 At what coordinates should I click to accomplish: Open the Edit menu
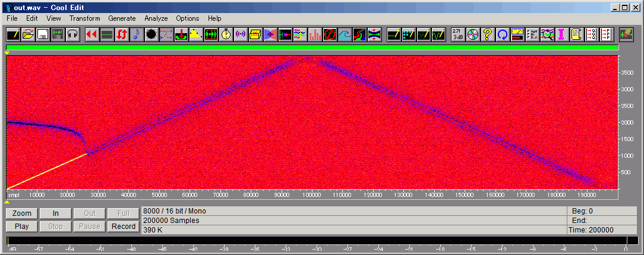coord(32,18)
